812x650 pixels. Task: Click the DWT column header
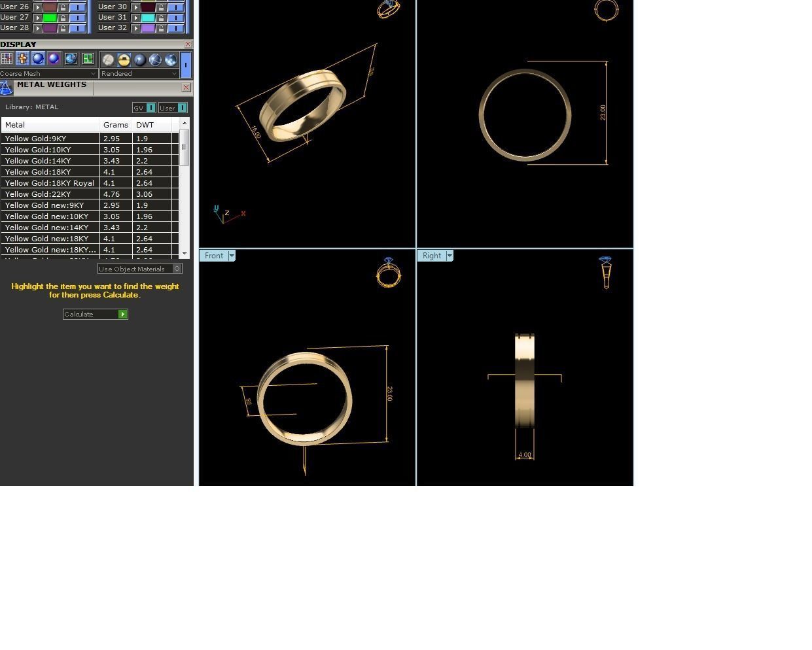(x=152, y=125)
